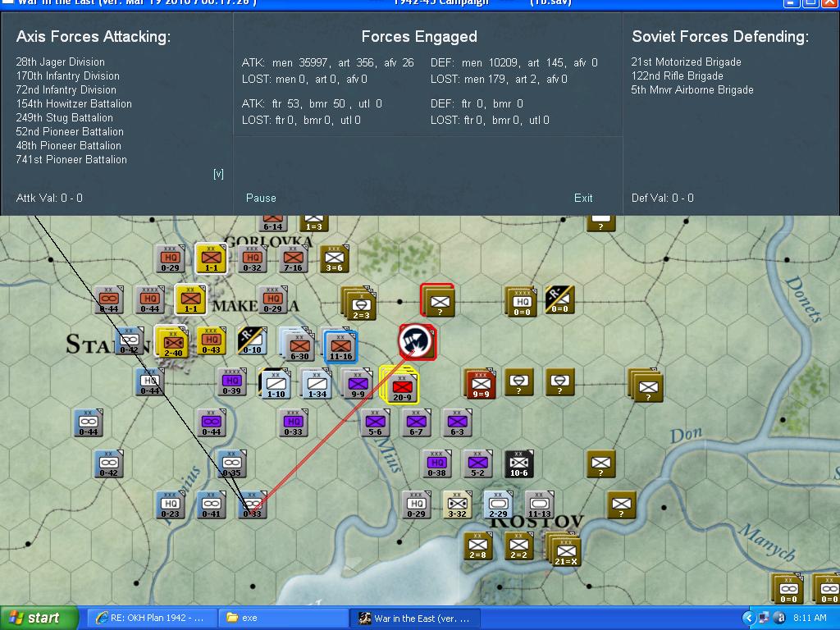Open the exe folder taskbar item
Image resolution: width=840 pixels, height=630 pixels.
(282, 619)
